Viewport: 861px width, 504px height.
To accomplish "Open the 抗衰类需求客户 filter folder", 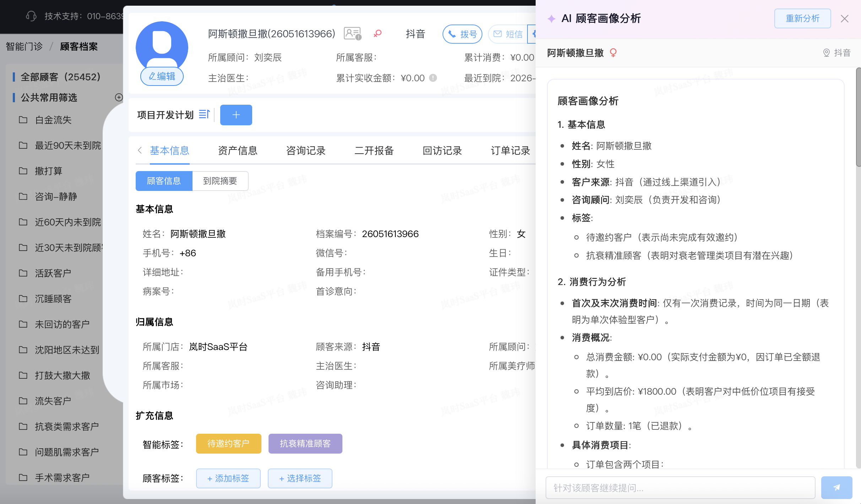I will click(x=67, y=427).
